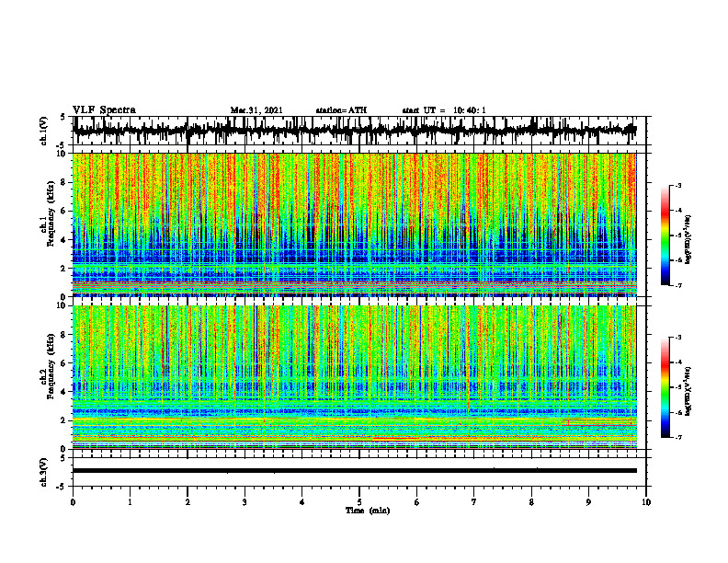Screen dimensions: 728x563
Task: Click the "ch.1(V)" waveform axis label
Action: pyautogui.click(x=44, y=131)
